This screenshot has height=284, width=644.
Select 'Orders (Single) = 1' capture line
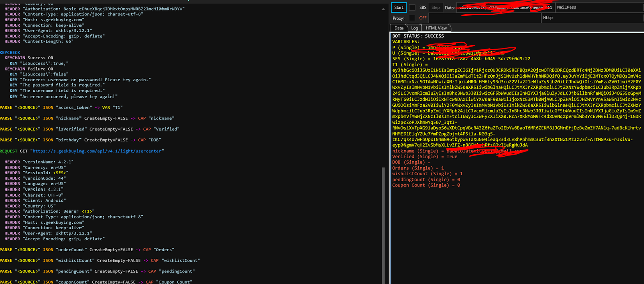418,168
